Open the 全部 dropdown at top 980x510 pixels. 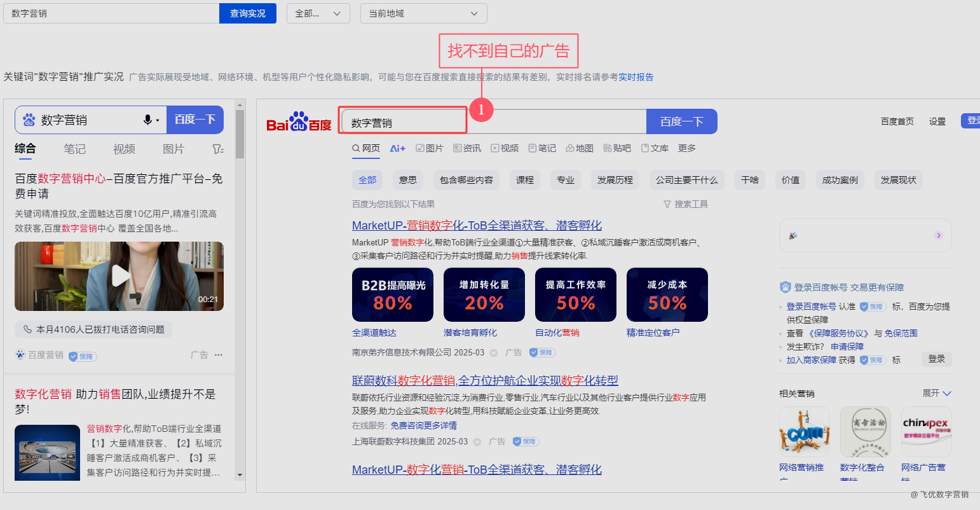click(318, 13)
